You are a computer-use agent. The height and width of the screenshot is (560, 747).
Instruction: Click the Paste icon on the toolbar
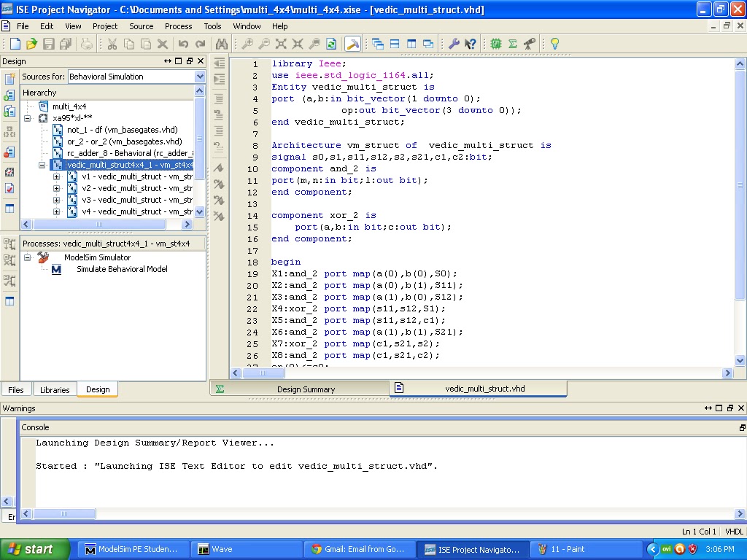147,44
